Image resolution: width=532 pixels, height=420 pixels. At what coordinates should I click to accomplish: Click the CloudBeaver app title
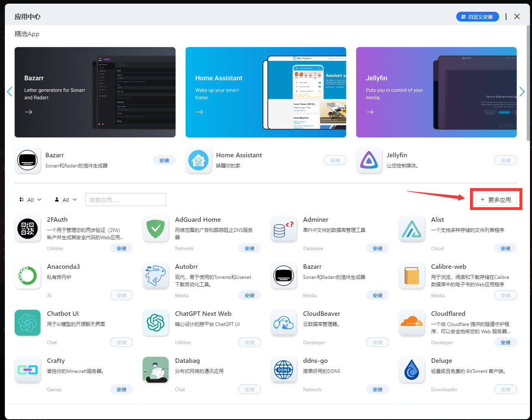[322, 314]
